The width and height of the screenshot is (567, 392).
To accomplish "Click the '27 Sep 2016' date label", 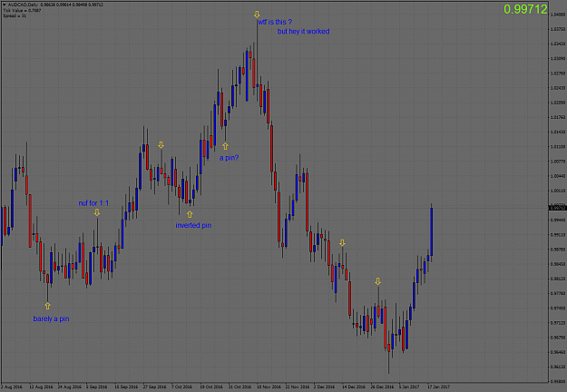I will pos(155,387).
